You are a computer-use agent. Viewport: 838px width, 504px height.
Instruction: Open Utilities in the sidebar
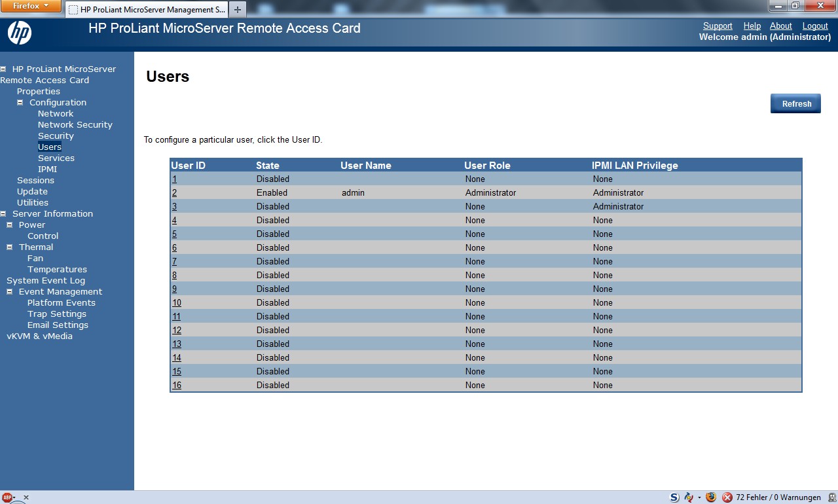(33, 202)
